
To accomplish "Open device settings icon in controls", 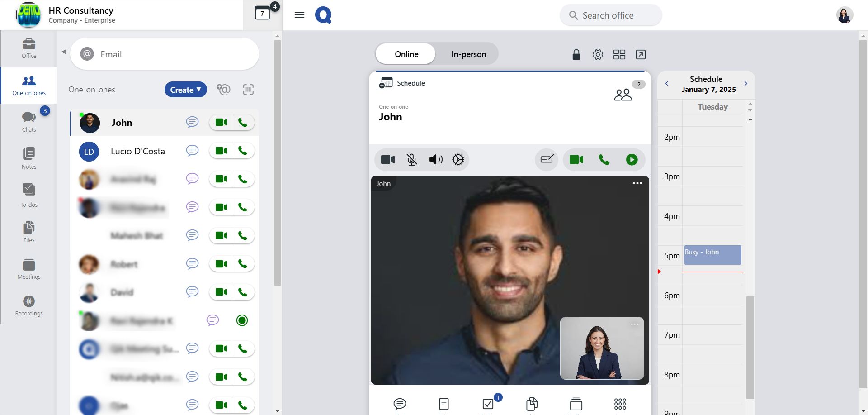I will [x=458, y=159].
